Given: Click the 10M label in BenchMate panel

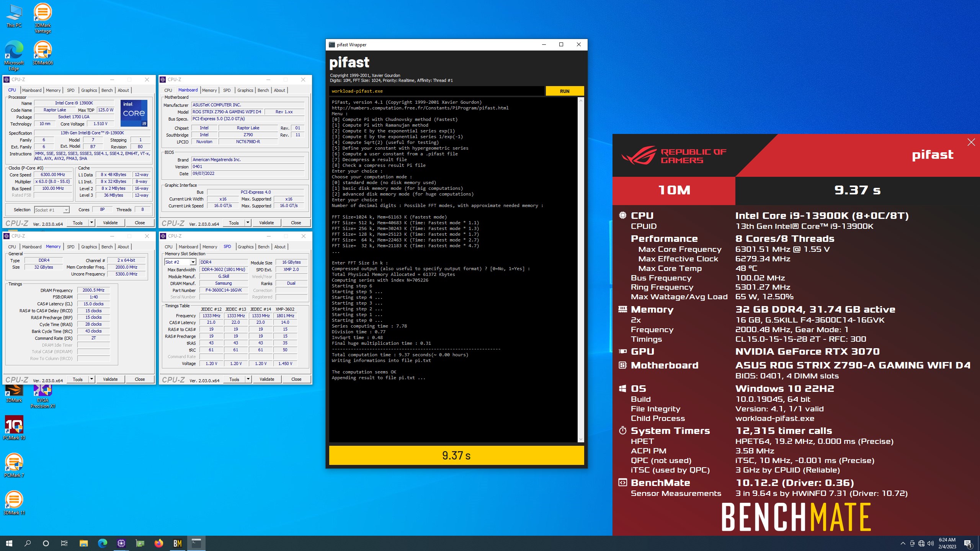Looking at the screenshot, I should tap(674, 190).
